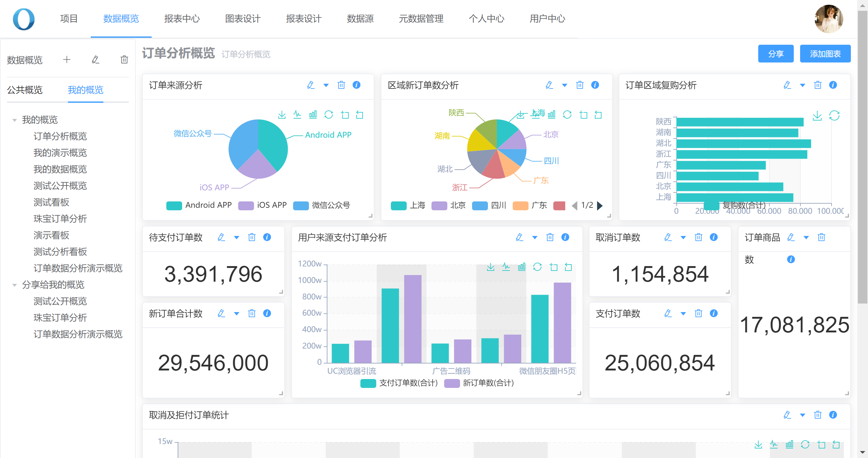Image resolution: width=868 pixels, height=458 pixels.
Task: Collapse the 我的概览 tree node
Action: (x=15, y=120)
